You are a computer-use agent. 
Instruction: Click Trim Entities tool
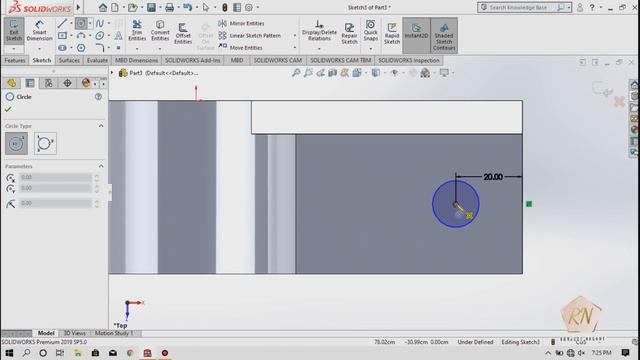[x=137, y=30]
